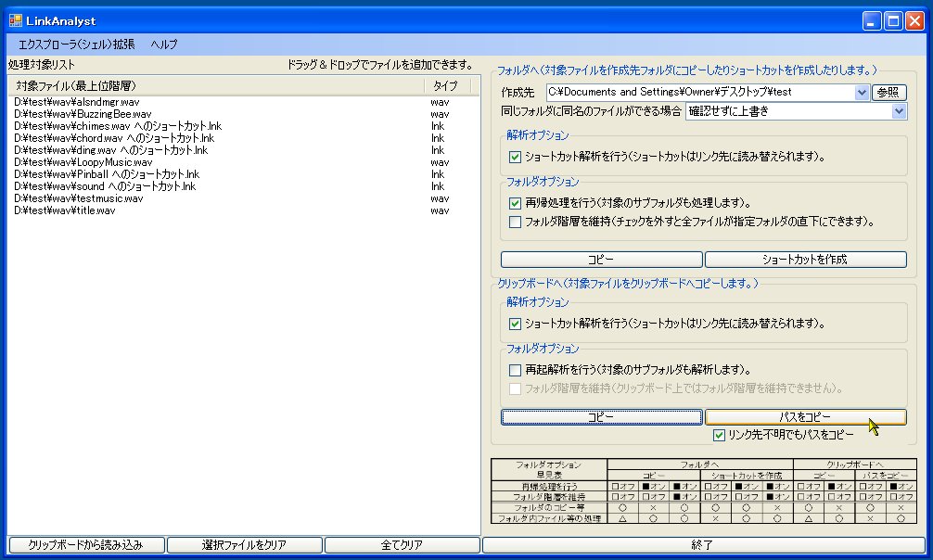933x560 pixels.
Task: Click the LinkAnalyst title bar app icon
Action: (16, 20)
